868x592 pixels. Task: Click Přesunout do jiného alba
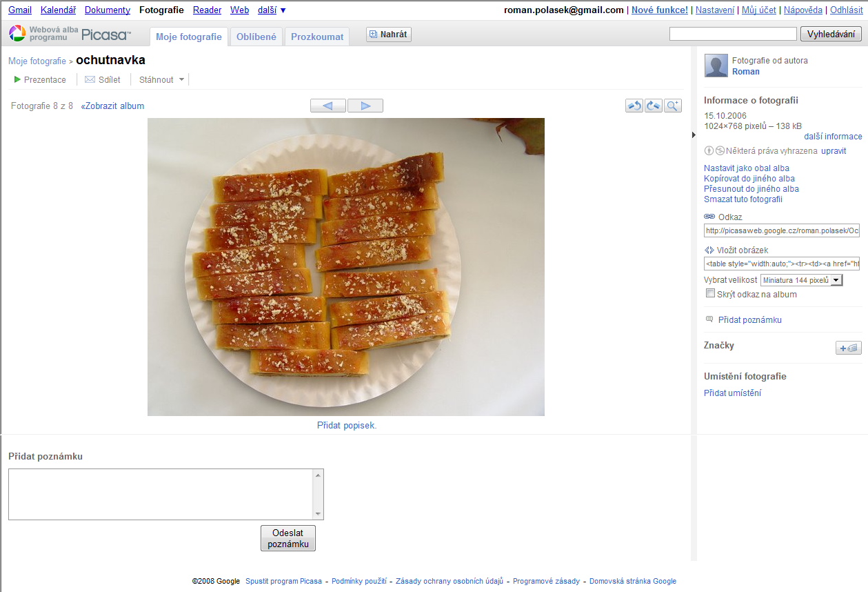click(x=751, y=189)
